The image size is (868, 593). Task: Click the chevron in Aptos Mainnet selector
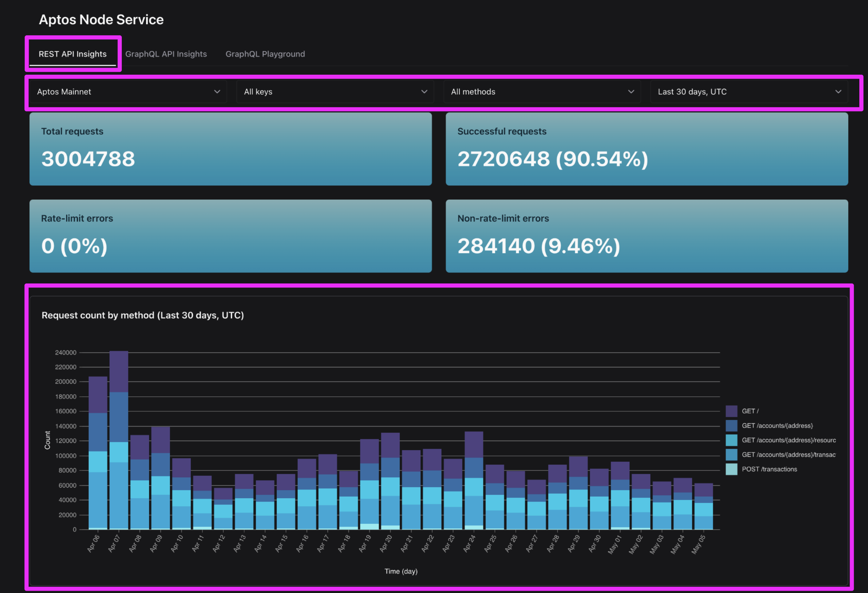tap(217, 91)
